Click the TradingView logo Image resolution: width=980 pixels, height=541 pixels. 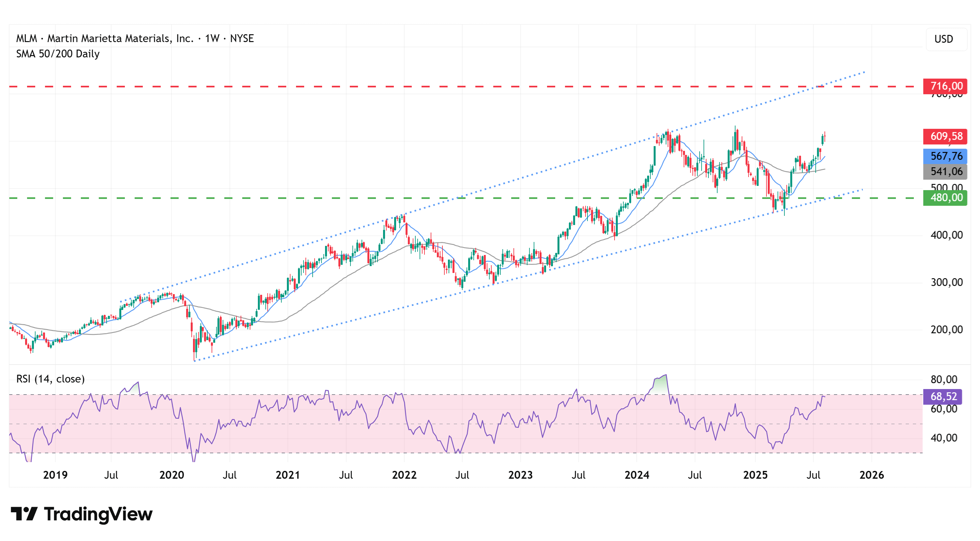click(x=82, y=514)
